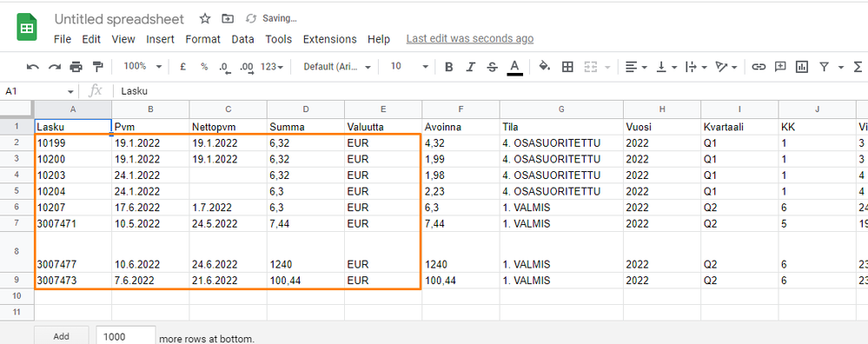
Task: Open the Google Sheets home icon
Action: 27,28
